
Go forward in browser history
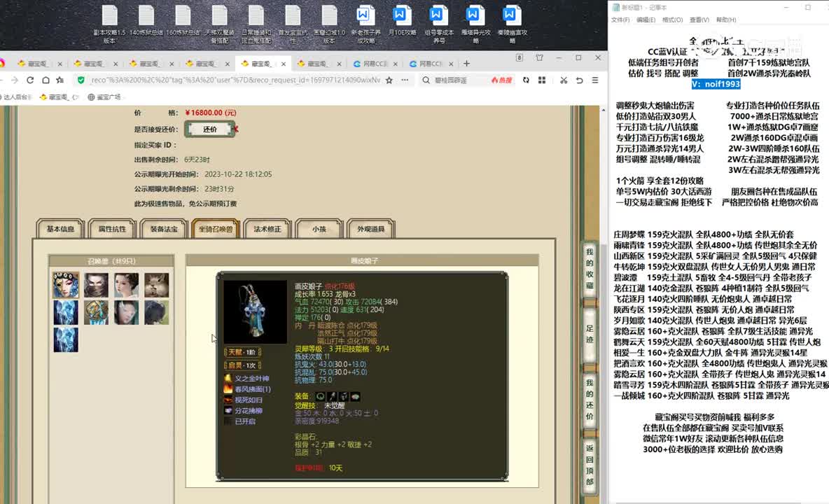14,80
